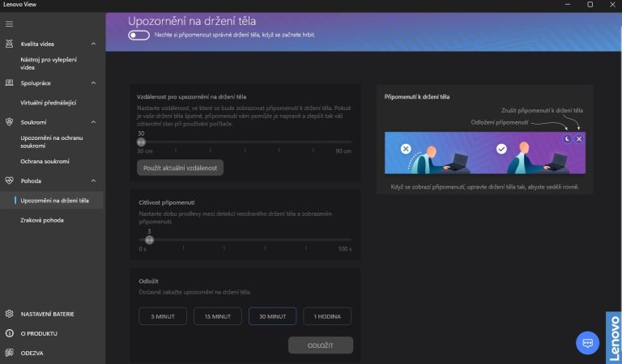This screenshot has height=364, width=622.
Task: Open the hamburger navigation menu
Action: [x=10, y=23]
